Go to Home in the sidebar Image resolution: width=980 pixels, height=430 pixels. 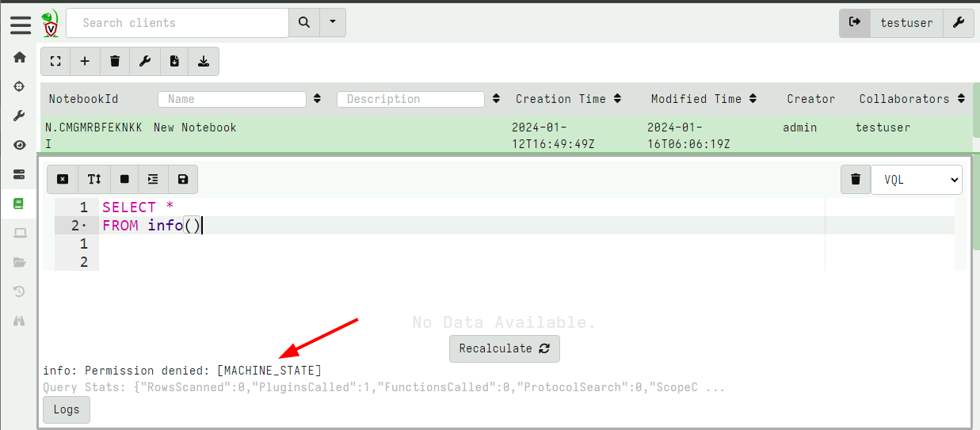(20, 57)
